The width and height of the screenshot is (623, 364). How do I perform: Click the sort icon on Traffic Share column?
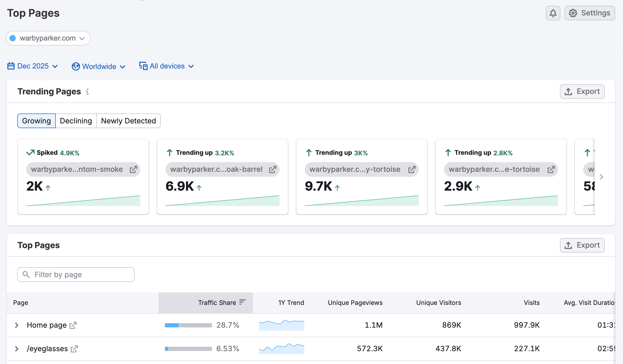[x=242, y=302]
